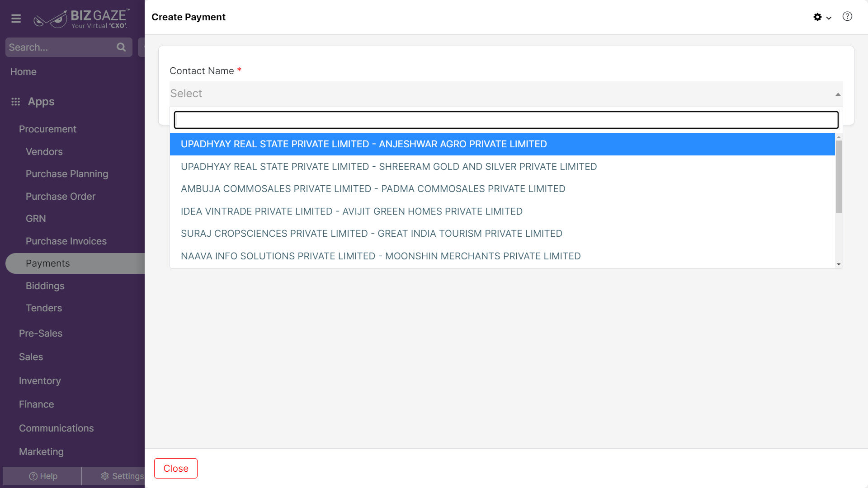Open Payments page in sidebar
868x488 pixels.
pos(75,263)
